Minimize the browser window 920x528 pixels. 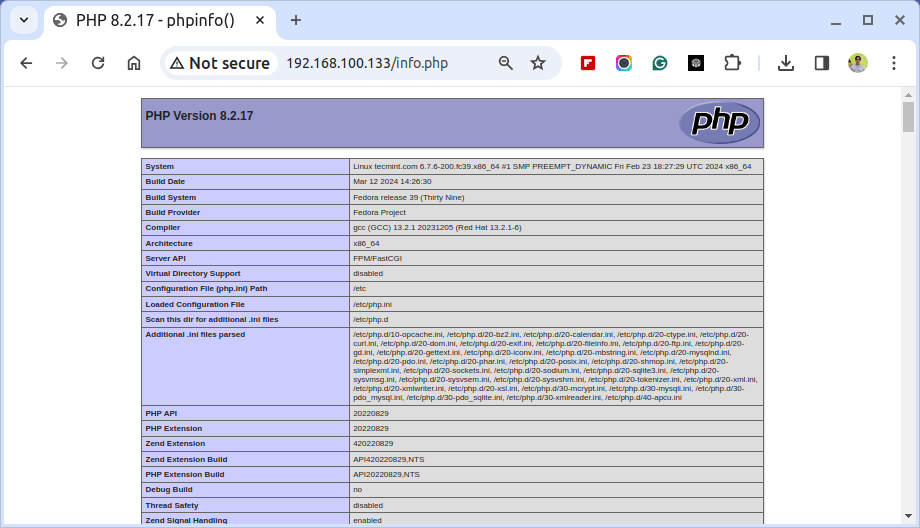point(836,21)
